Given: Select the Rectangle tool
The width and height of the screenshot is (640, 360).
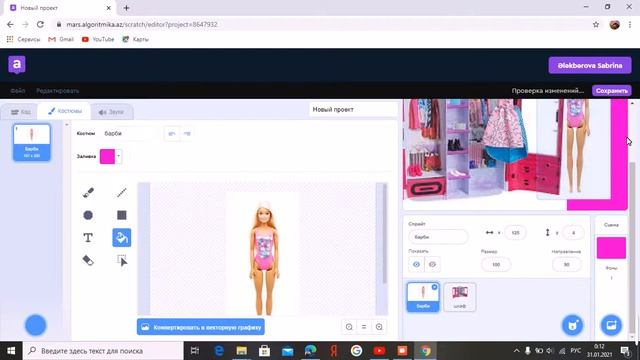Looking at the screenshot, I should (122, 215).
